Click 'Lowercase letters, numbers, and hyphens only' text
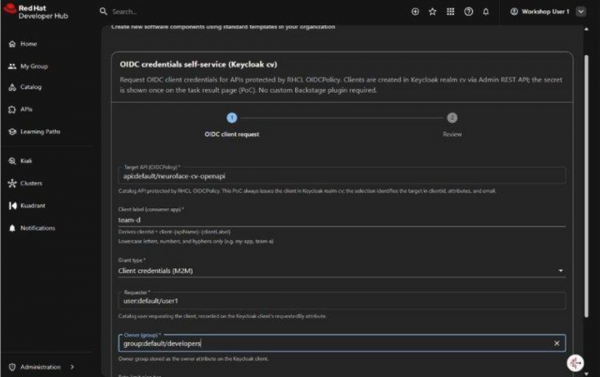This screenshot has height=377, width=600. point(196,242)
